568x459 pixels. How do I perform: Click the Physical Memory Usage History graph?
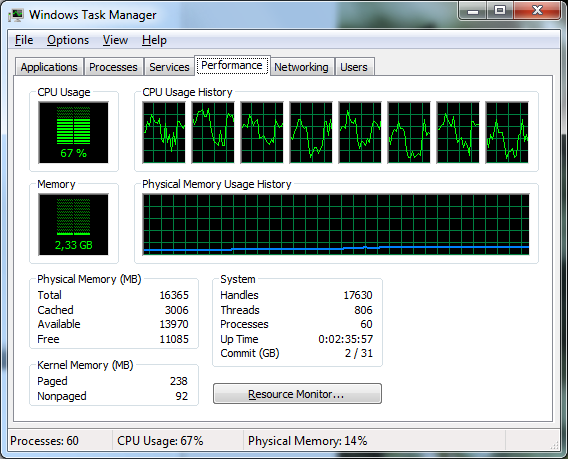coord(336,224)
